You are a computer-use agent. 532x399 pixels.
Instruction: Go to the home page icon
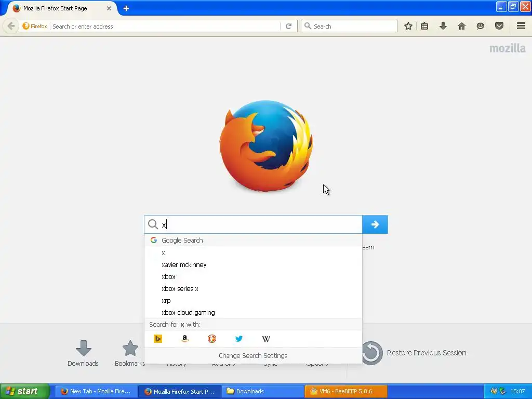[462, 26]
